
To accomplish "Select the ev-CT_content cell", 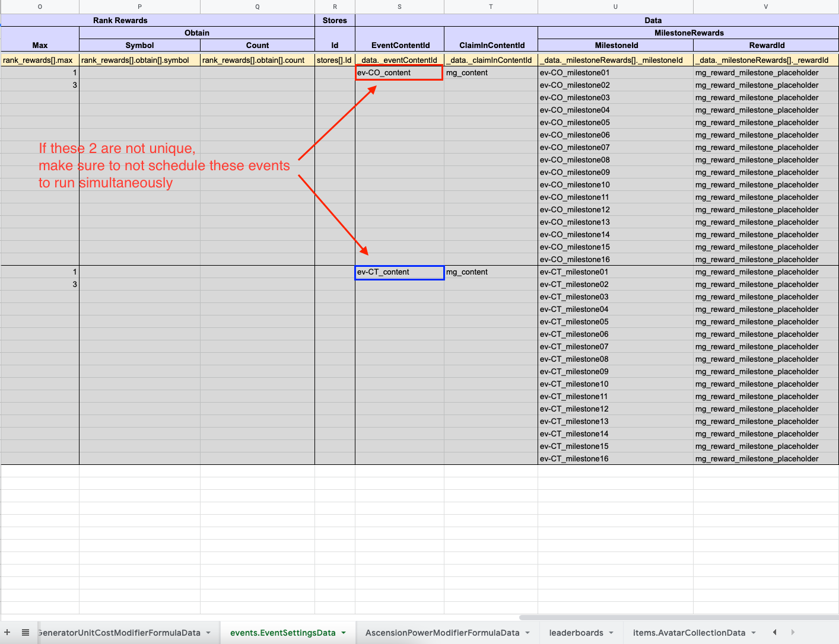I will click(x=399, y=272).
